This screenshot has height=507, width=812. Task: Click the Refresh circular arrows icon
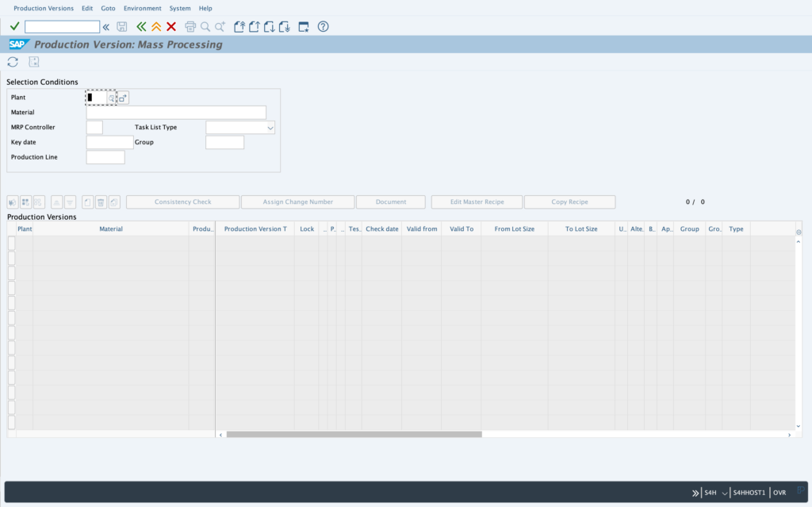point(13,62)
